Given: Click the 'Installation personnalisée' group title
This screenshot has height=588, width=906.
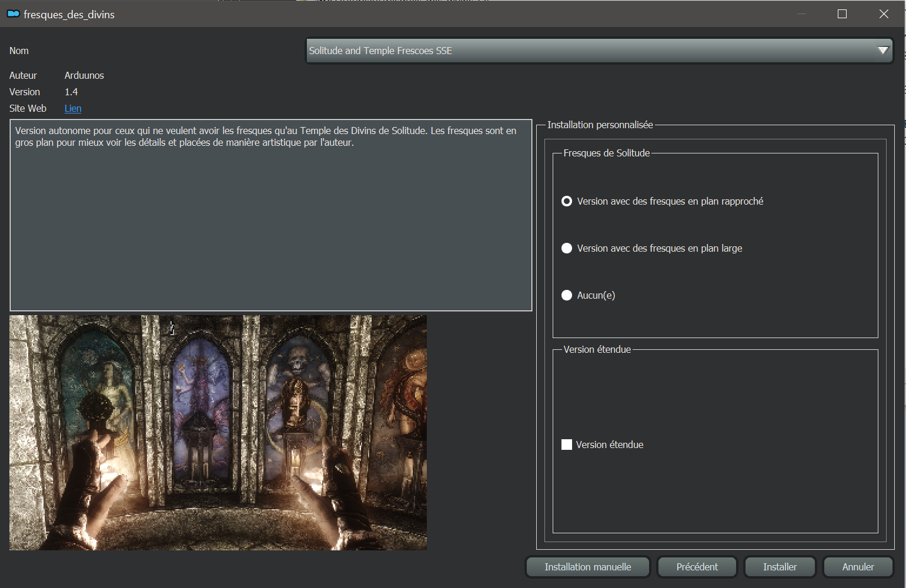Looking at the screenshot, I should click(x=600, y=125).
